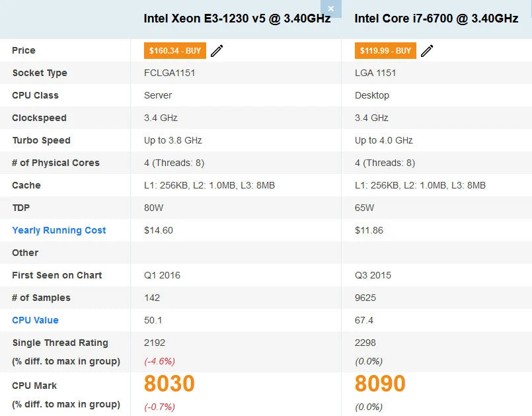Click the 67.4 CPU value figure
The width and height of the screenshot is (532, 416).
pyautogui.click(x=363, y=320)
